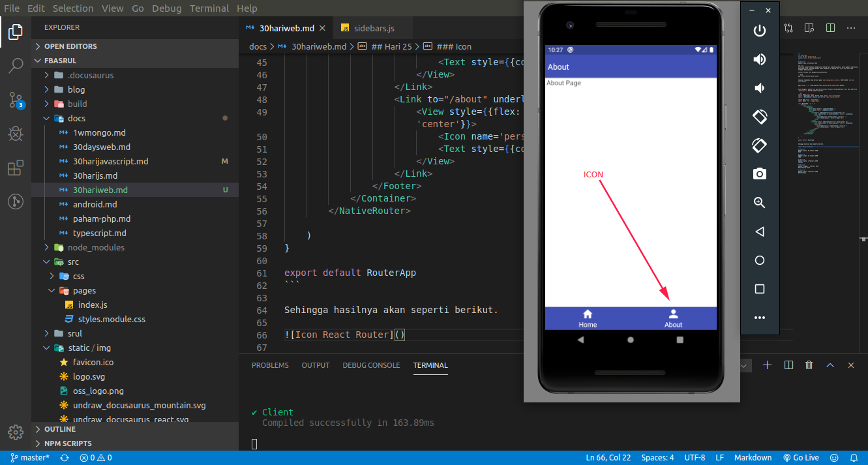Screen dimensions: 868x465
Task: Tap phone screen back navigation button
Action: click(580, 340)
